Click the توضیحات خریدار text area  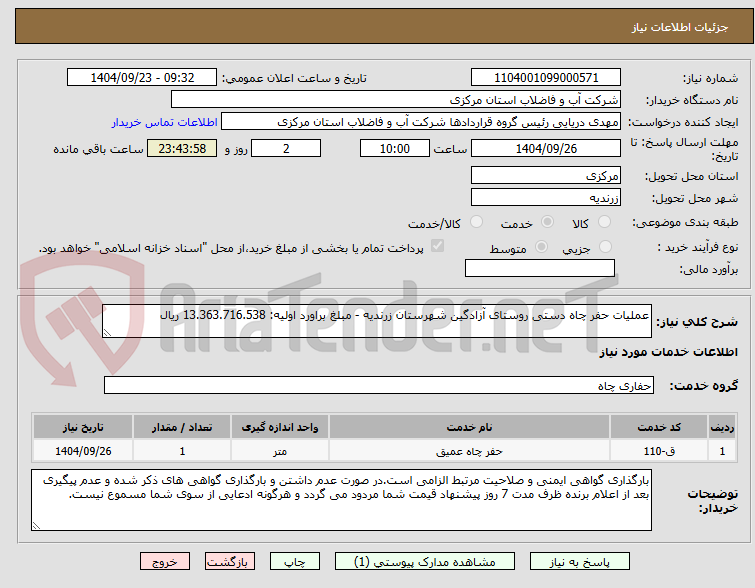coord(341,500)
